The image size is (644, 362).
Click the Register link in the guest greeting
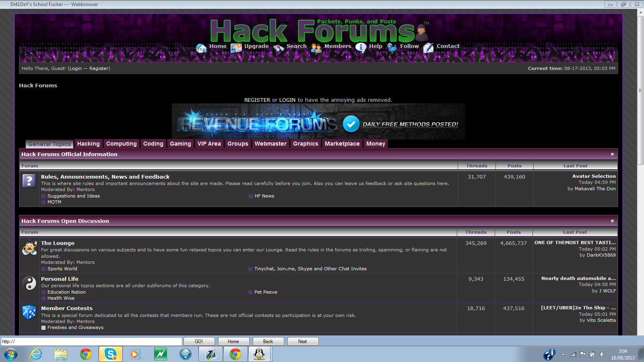[99, 68]
